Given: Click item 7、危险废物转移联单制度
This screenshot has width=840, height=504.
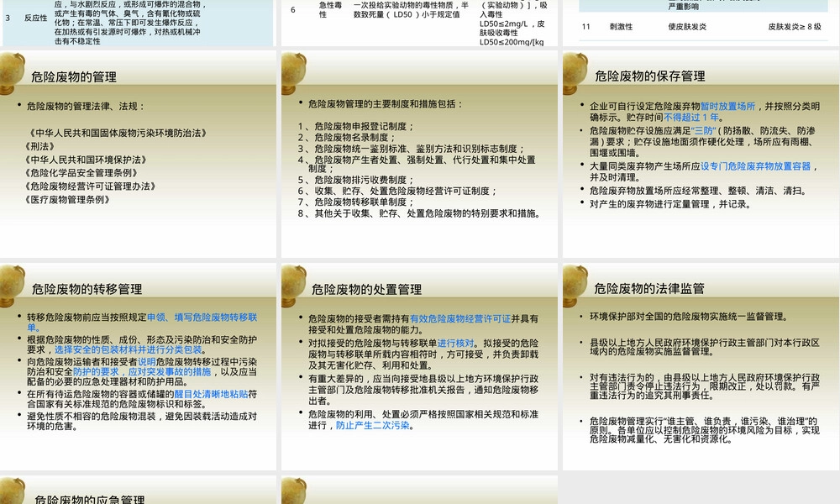Looking at the screenshot, I should (355, 202).
